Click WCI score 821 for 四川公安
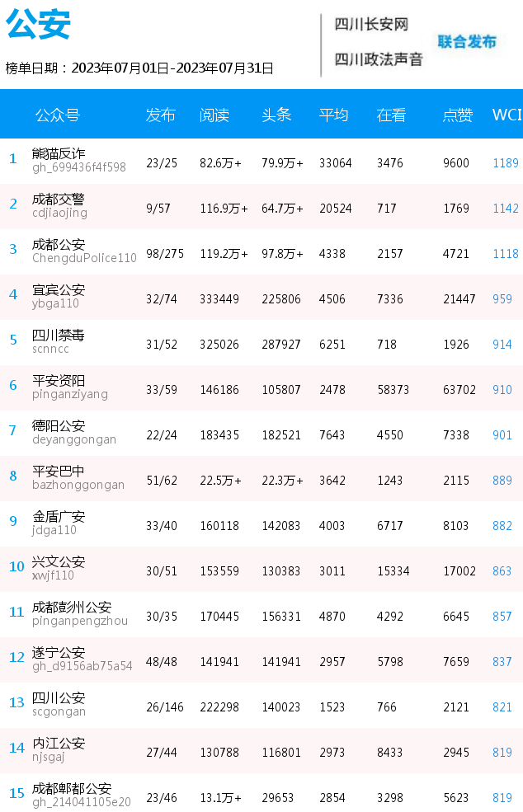Screen dimensions: 523x812 [x=502, y=706]
